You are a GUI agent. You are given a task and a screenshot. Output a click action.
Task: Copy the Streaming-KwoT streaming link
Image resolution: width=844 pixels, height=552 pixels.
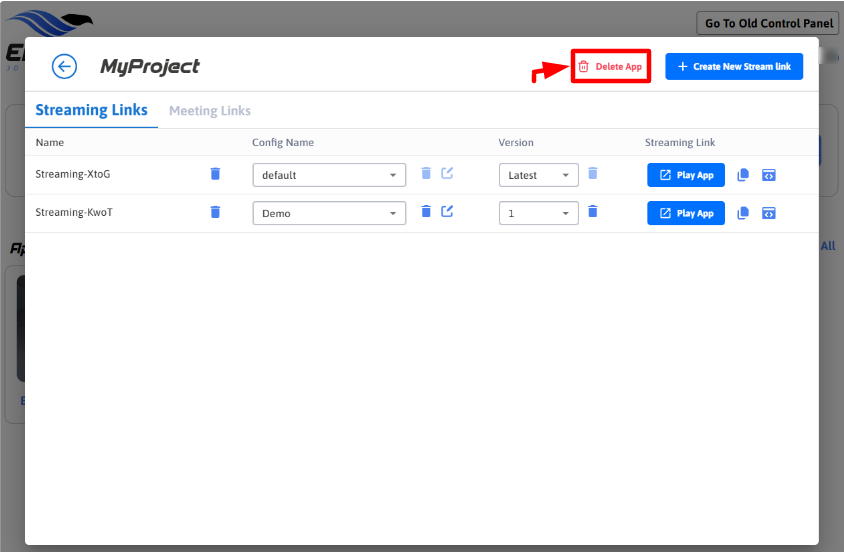pyautogui.click(x=743, y=213)
